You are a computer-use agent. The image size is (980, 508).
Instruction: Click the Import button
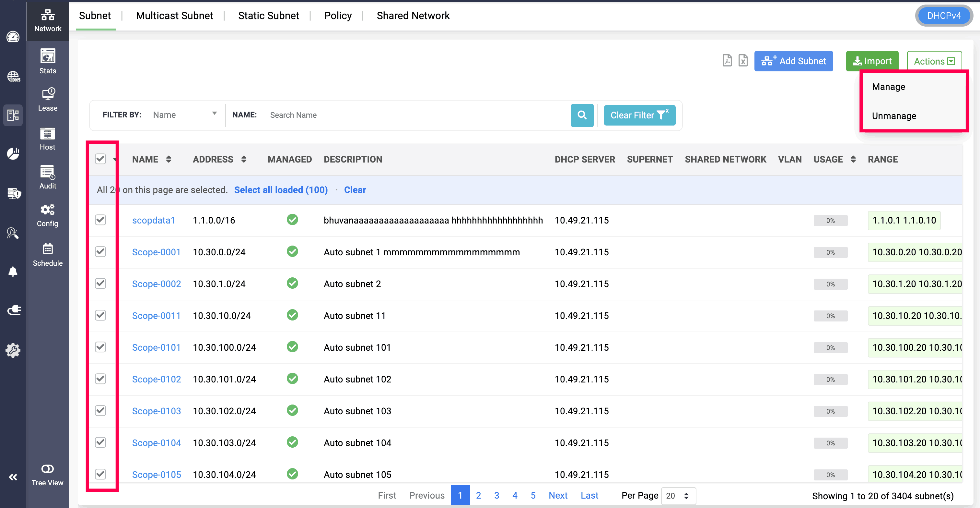tap(872, 61)
